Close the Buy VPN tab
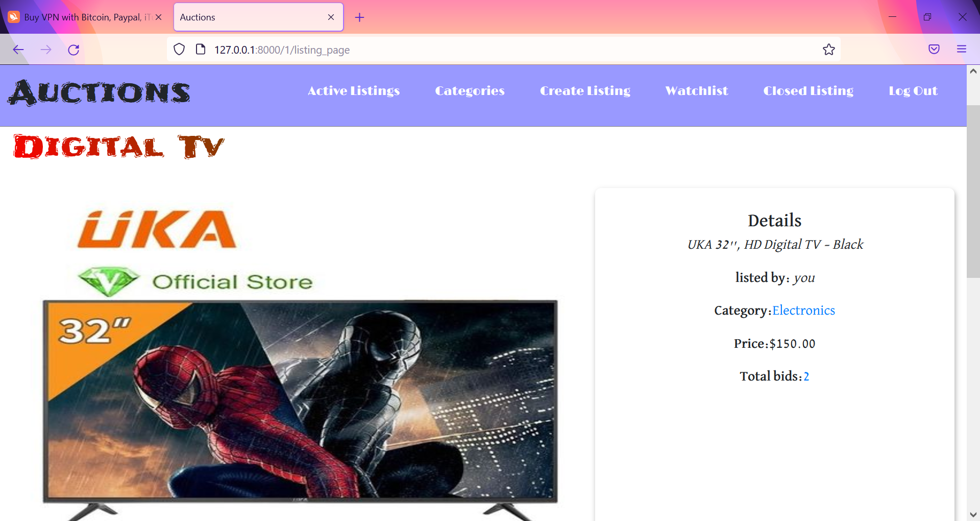This screenshot has width=980, height=521. [159, 17]
